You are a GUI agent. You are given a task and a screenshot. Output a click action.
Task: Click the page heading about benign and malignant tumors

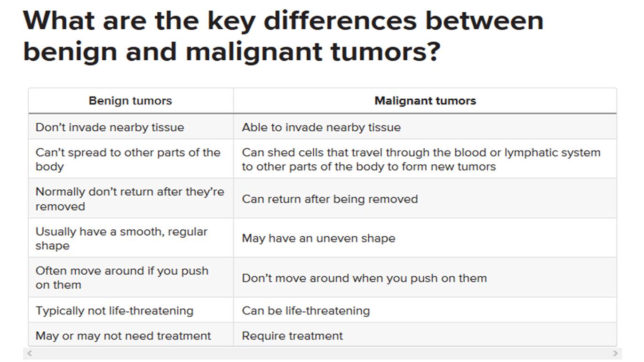coord(283,36)
